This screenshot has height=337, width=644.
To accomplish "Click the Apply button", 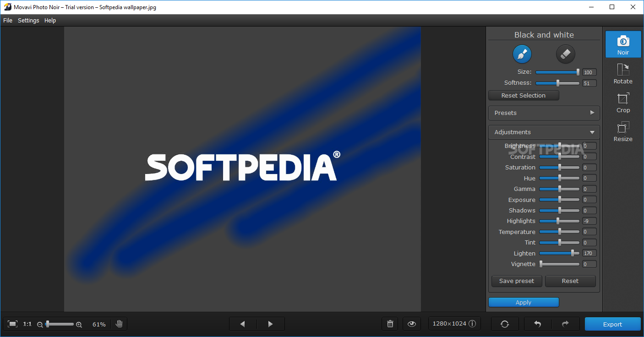I will (x=524, y=302).
